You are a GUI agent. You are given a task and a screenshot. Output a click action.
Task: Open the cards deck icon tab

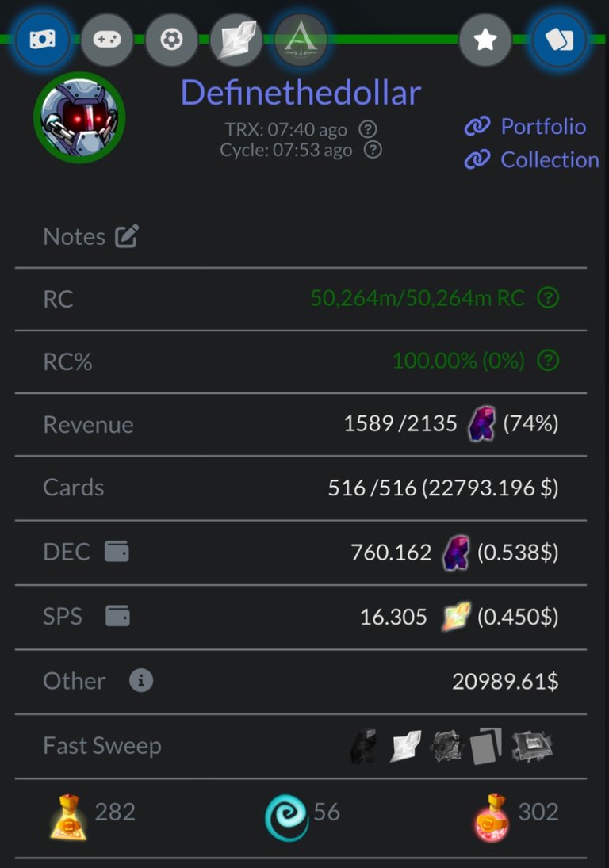(x=559, y=40)
